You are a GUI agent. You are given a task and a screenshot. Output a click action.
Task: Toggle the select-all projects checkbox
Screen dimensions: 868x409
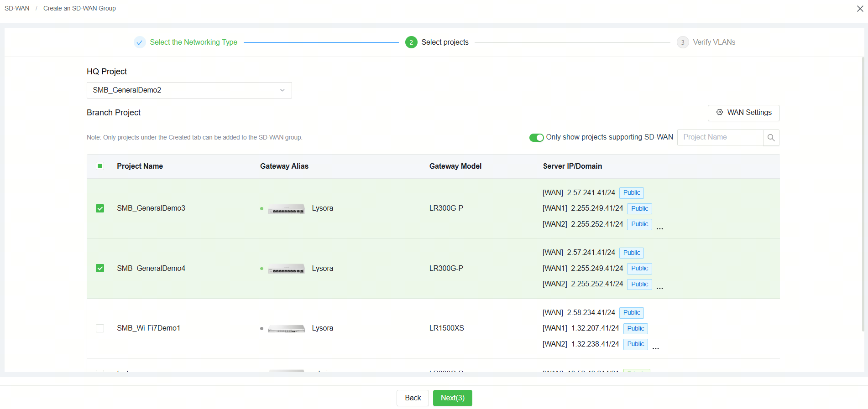pyautogui.click(x=100, y=166)
